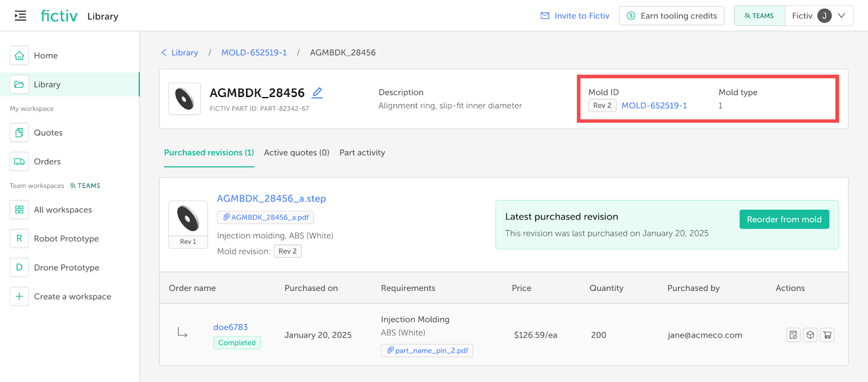
Task: Expand the doe6783 order row arrow
Action: [182, 333]
